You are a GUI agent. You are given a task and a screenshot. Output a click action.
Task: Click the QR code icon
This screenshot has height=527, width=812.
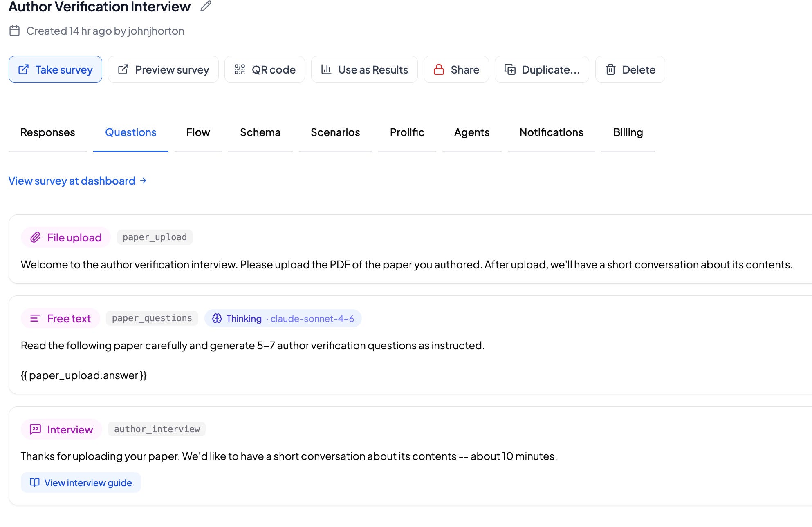[240, 69]
